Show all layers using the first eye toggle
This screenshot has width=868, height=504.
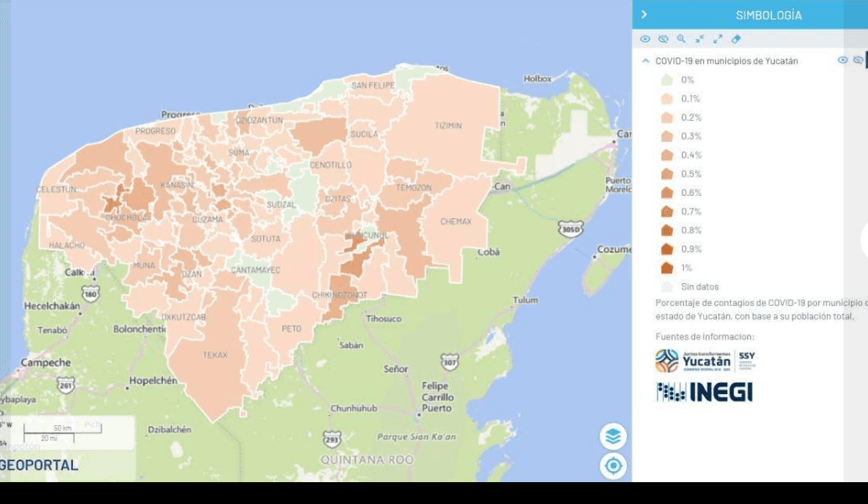645,39
